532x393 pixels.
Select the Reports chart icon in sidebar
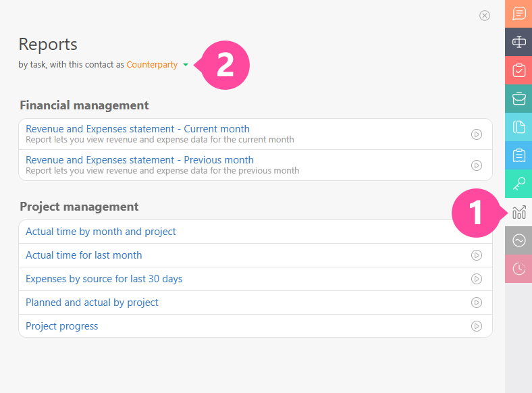(518, 213)
